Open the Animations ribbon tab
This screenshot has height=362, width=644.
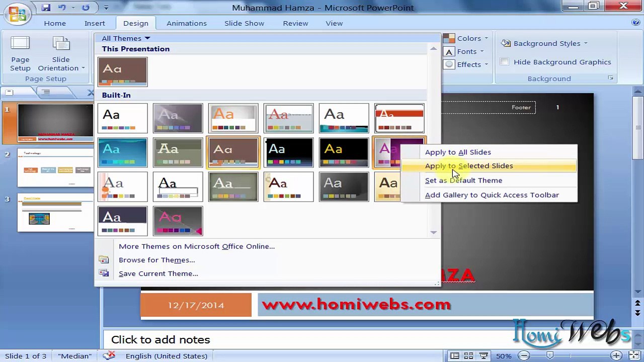click(x=187, y=23)
